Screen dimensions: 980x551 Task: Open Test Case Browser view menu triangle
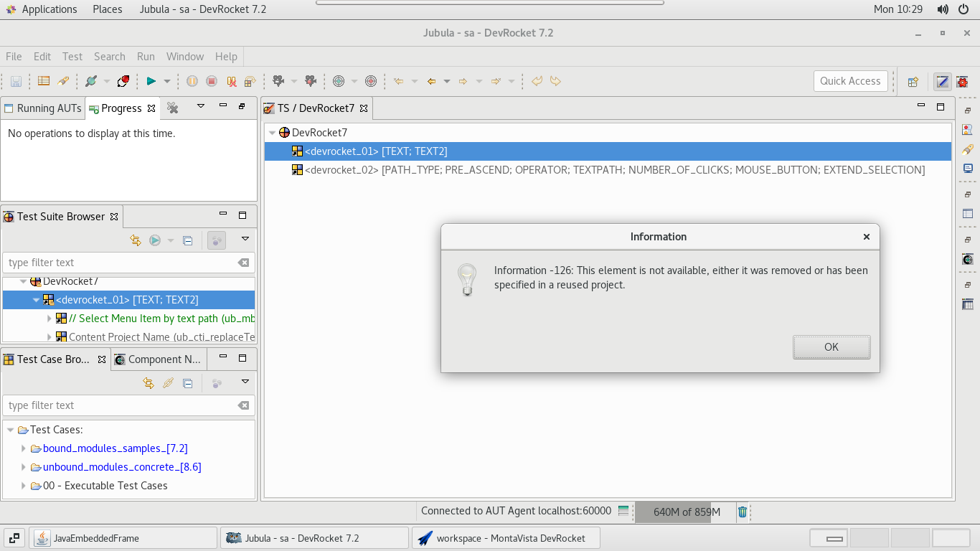tap(245, 382)
